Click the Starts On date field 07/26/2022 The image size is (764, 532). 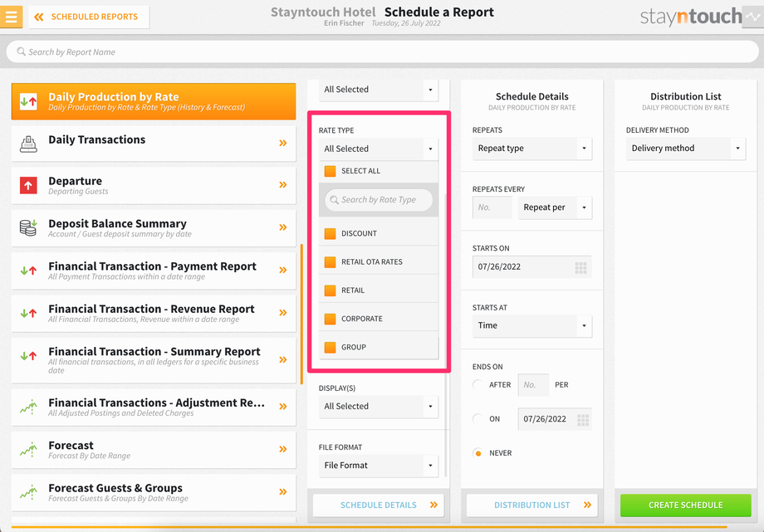coord(532,267)
